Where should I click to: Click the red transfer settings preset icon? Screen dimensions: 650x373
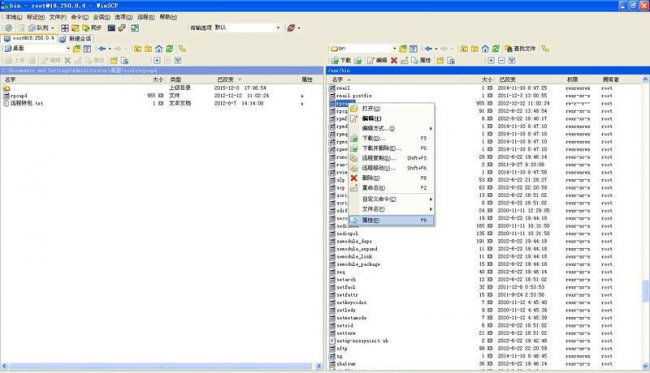tap(291, 28)
